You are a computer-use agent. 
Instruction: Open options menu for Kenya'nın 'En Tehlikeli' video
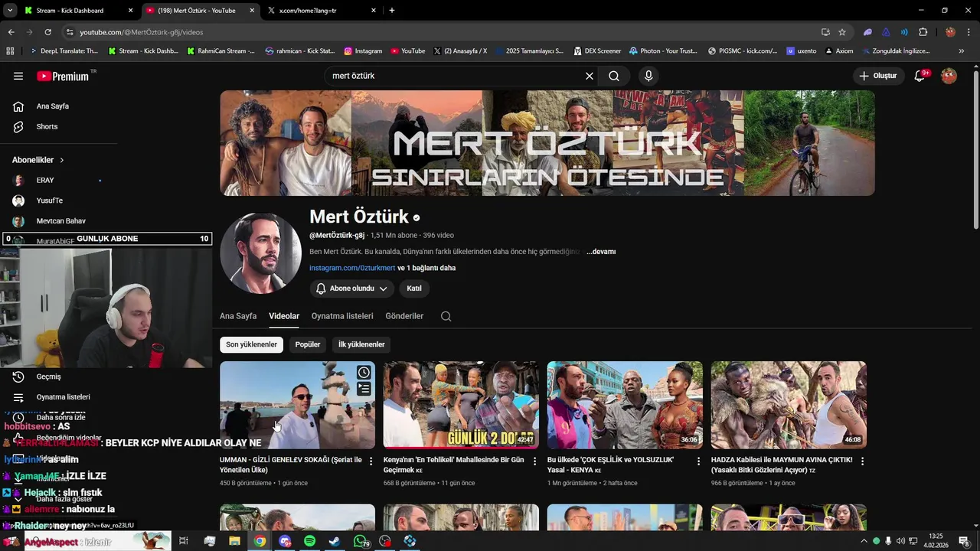click(535, 461)
